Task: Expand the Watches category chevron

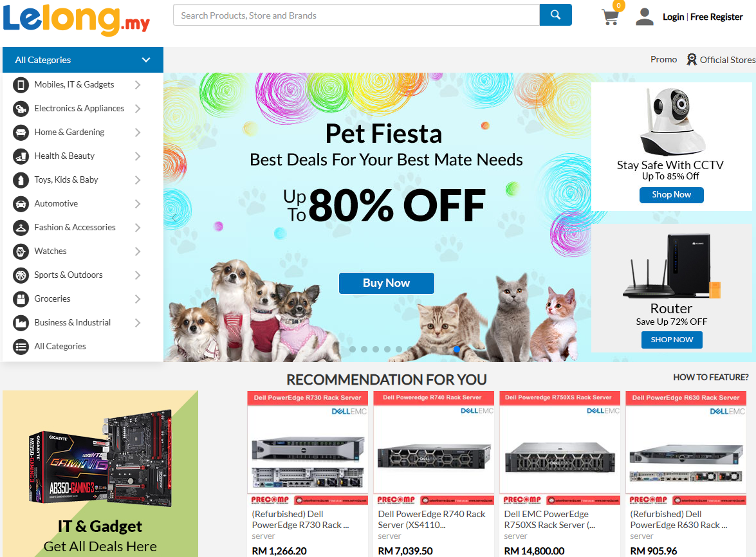Action: click(x=138, y=251)
